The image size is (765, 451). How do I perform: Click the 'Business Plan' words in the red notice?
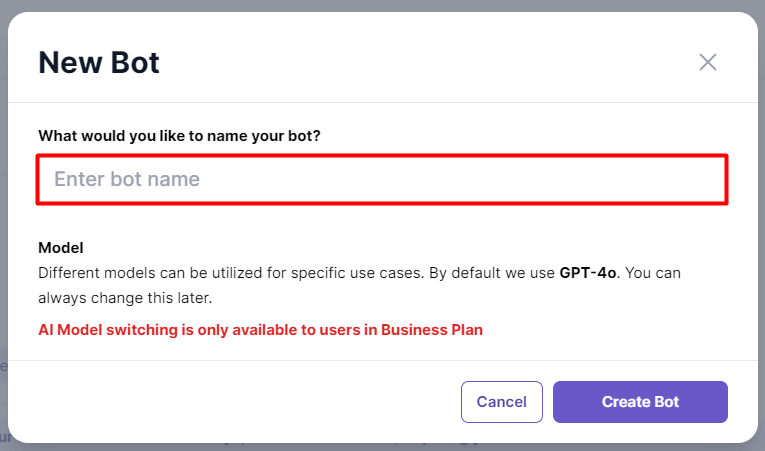click(432, 330)
